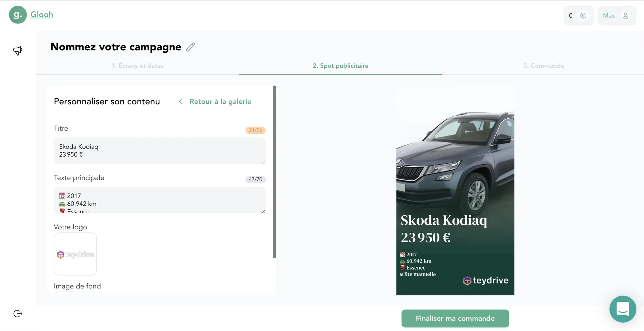
Task: Click the 60.942 km line in preview
Action: coord(416,261)
